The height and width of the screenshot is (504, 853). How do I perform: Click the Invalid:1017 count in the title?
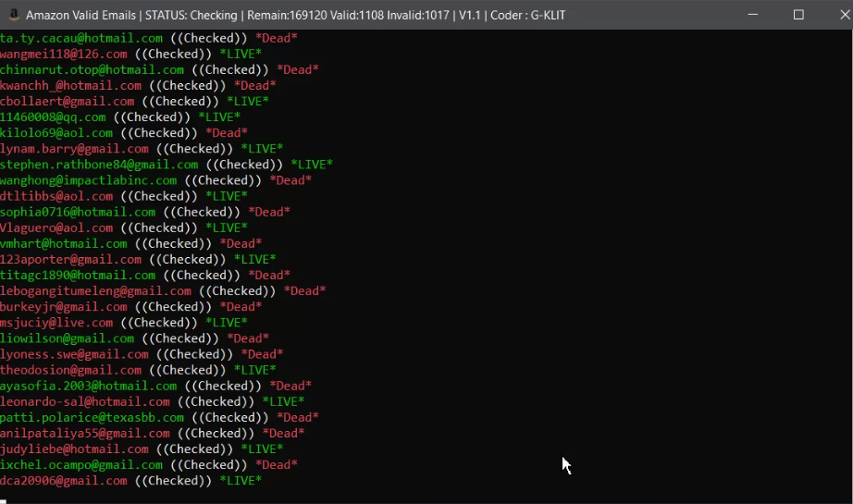point(400,16)
